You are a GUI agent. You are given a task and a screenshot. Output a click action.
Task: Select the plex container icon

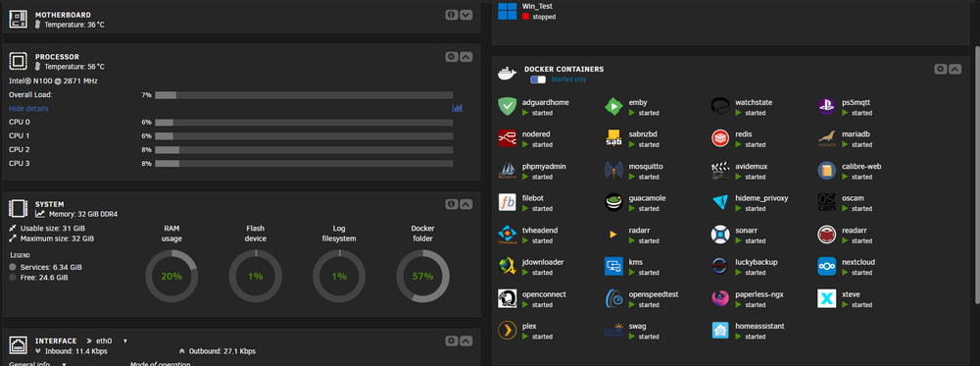point(507,331)
